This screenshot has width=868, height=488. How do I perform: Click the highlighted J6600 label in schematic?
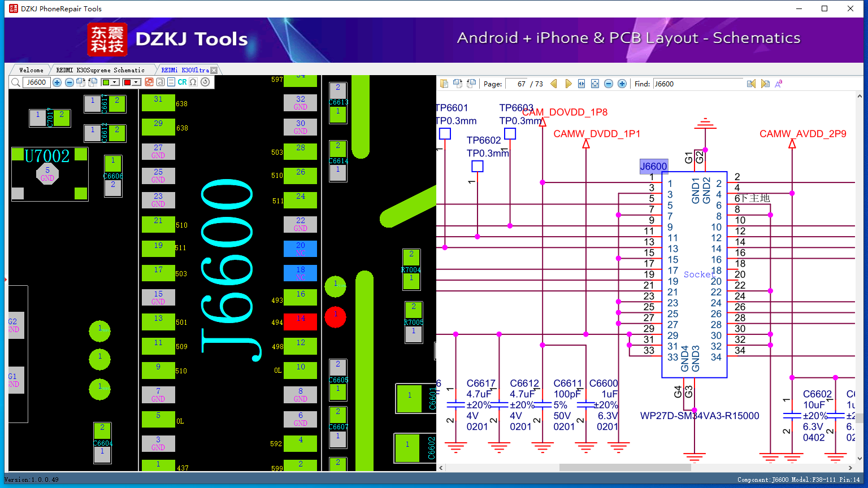654,166
